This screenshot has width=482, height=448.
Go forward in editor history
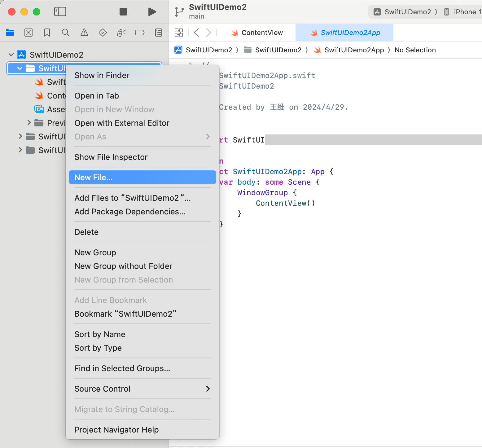click(x=209, y=33)
